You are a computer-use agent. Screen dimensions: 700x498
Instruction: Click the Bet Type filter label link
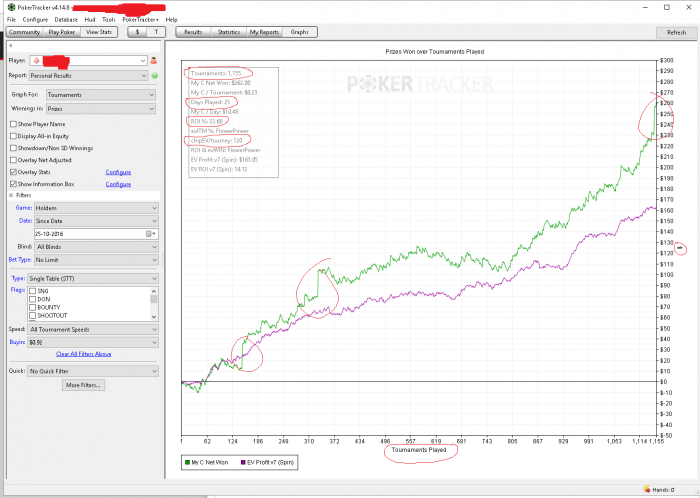[20, 260]
